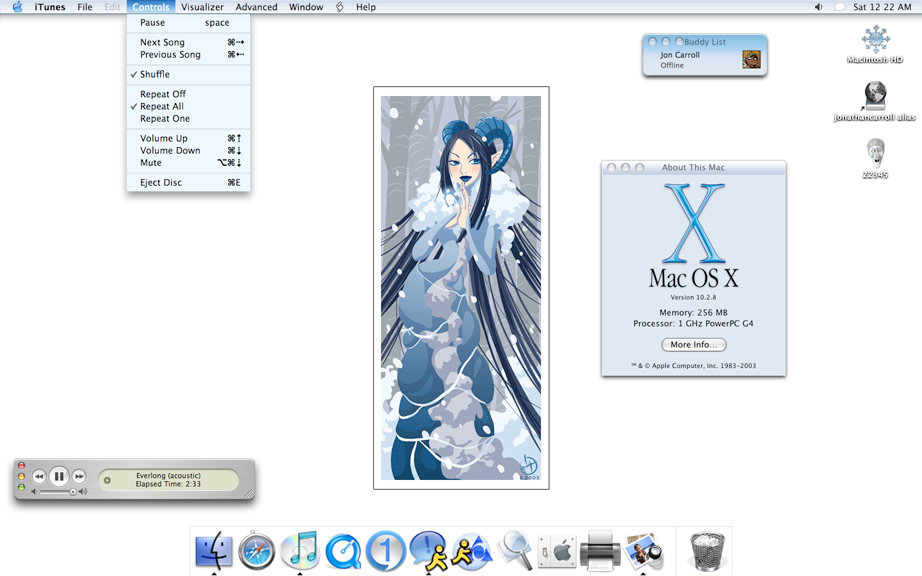Select Repeat One option

188,119
